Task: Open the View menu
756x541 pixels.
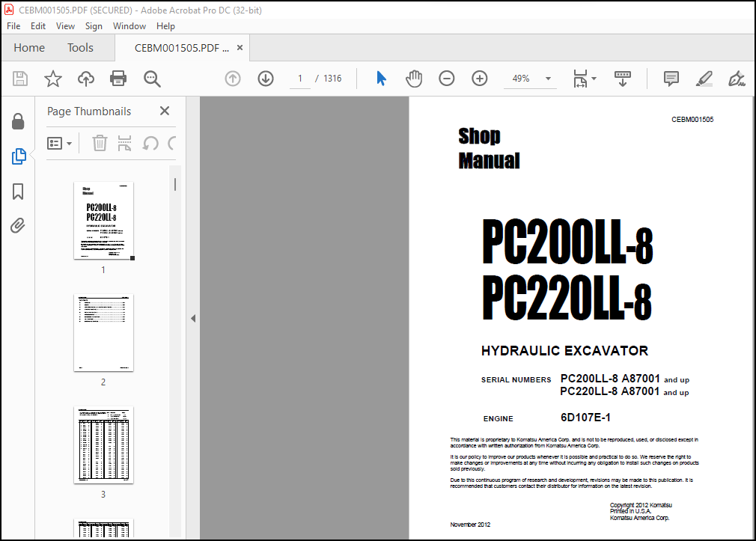Action: [65, 26]
